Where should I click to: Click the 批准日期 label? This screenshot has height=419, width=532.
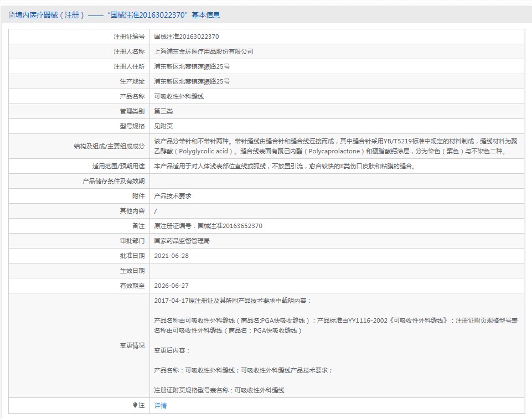[x=132, y=256]
